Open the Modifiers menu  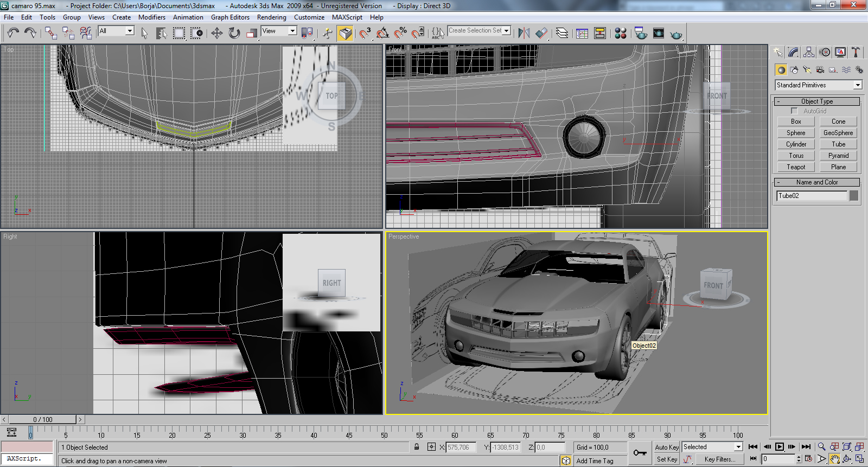(x=151, y=17)
